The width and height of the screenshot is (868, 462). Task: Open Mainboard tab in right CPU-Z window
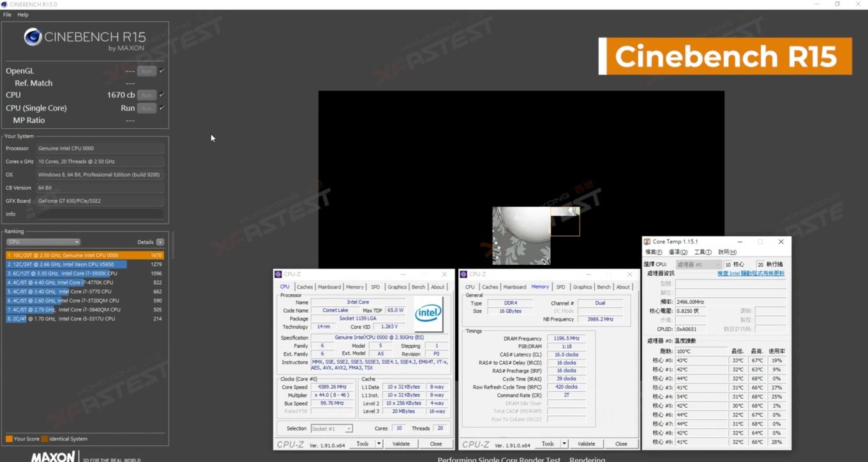pyautogui.click(x=514, y=287)
